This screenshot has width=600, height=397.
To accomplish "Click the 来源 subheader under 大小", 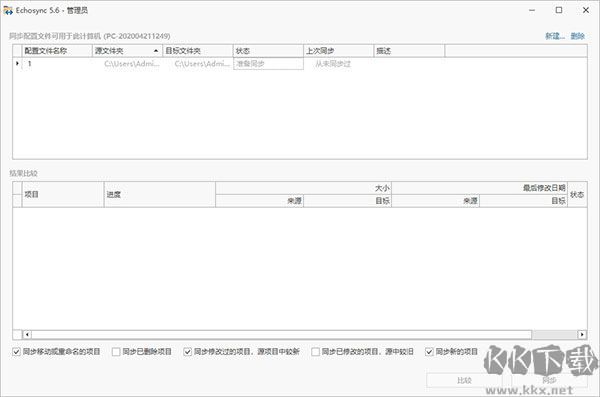I will 259,201.
